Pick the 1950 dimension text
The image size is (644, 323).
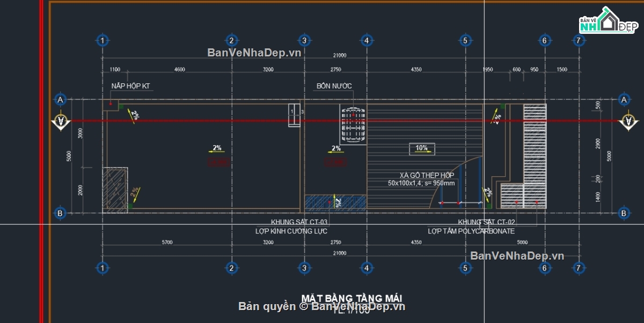pyautogui.click(x=487, y=69)
